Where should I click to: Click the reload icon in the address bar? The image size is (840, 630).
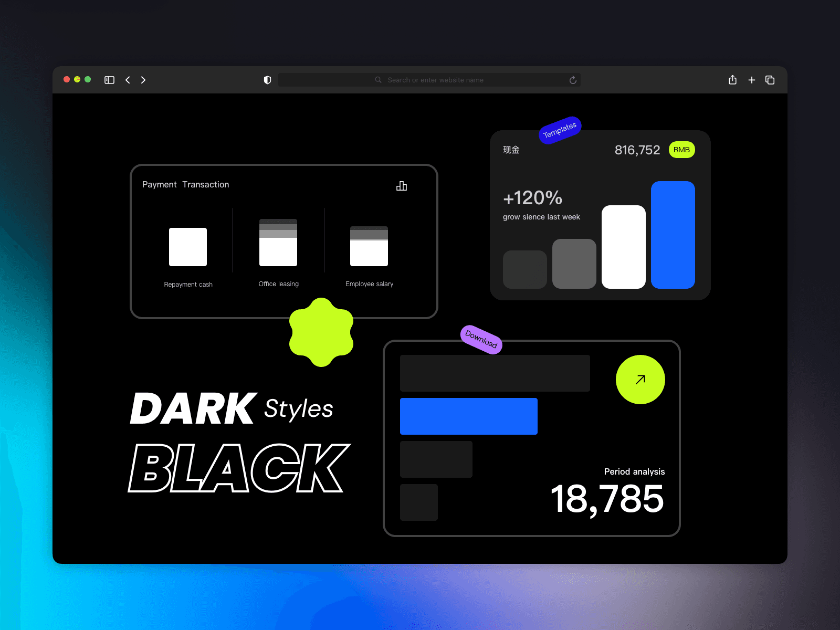tap(572, 80)
